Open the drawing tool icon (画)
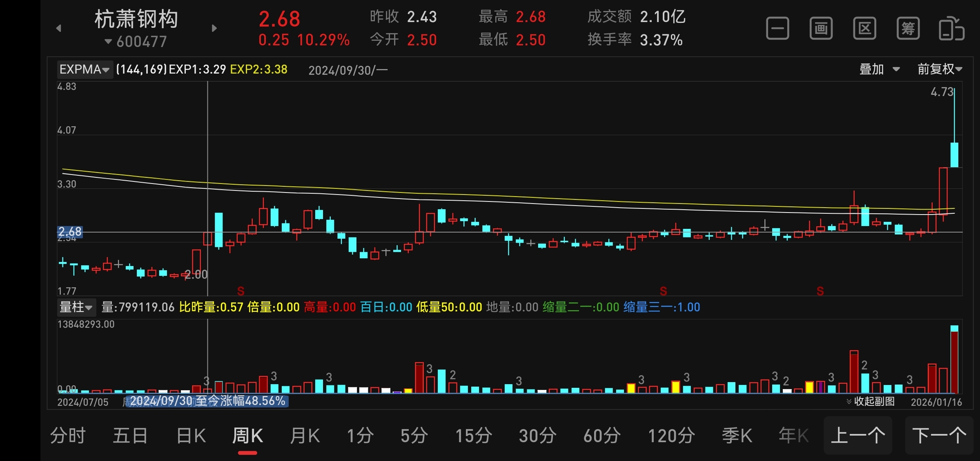 point(821,29)
